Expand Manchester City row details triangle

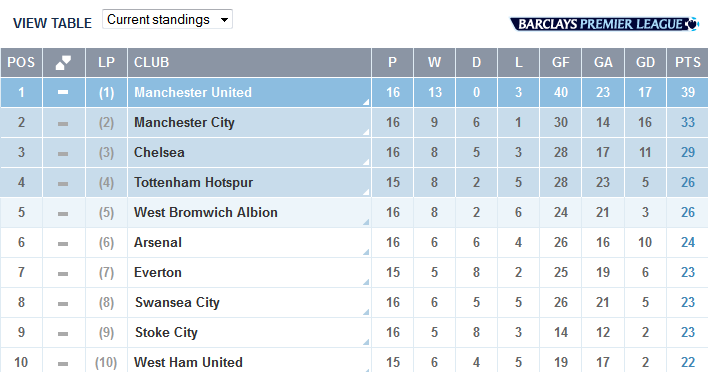point(366,132)
